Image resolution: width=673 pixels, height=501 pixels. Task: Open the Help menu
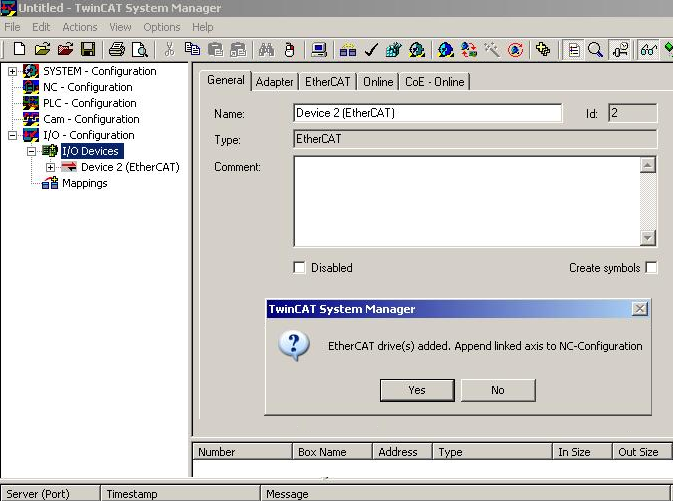(x=203, y=27)
